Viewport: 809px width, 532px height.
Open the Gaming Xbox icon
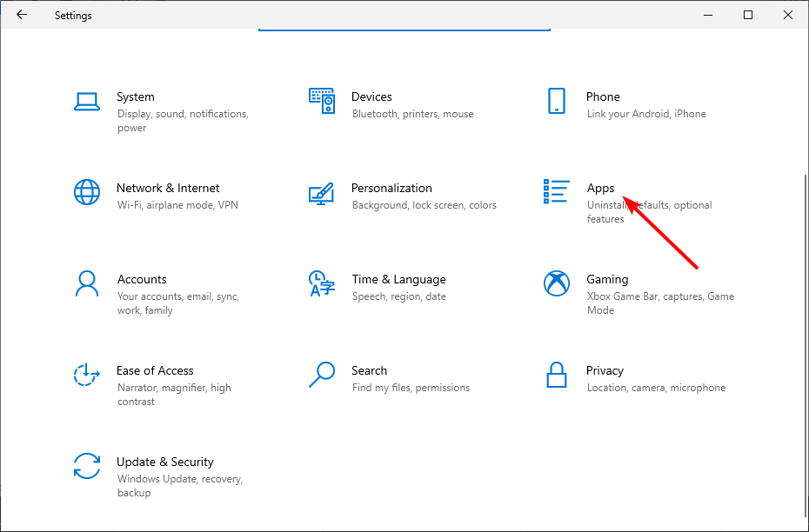pyautogui.click(x=557, y=283)
